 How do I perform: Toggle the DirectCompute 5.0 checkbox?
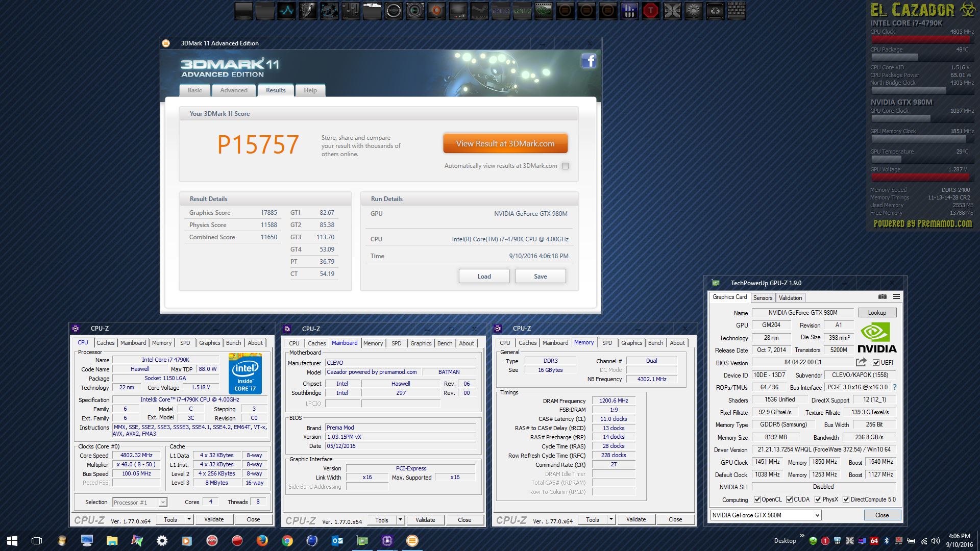(x=846, y=499)
